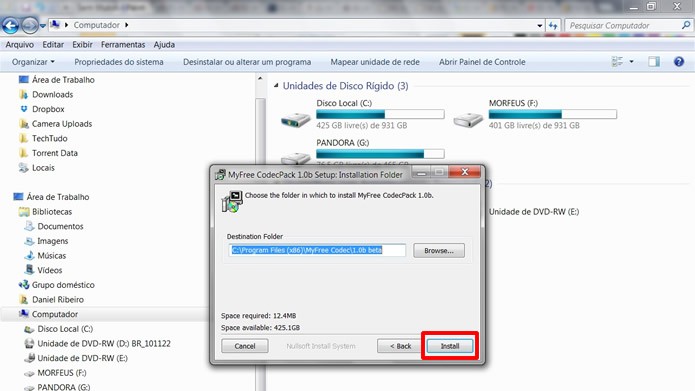695x391 pixels.
Task: Select MORFEUS (F:) in navigation tree
Action: pyautogui.click(x=62, y=372)
